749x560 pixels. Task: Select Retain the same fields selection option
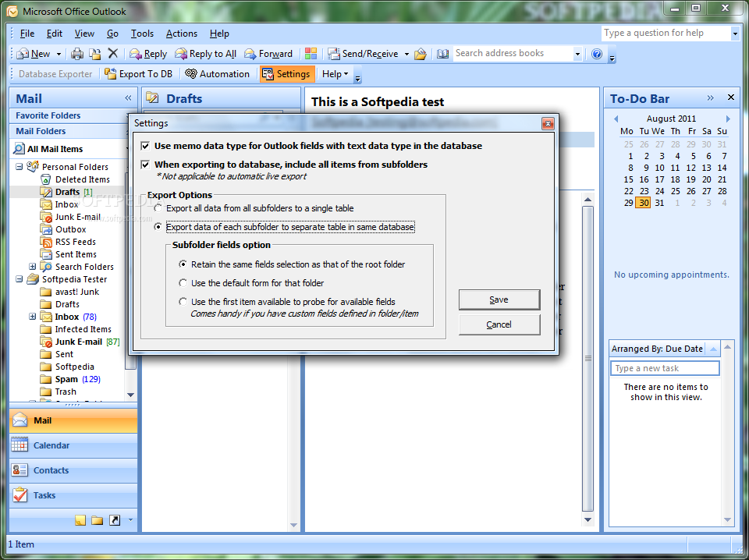coord(183,264)
